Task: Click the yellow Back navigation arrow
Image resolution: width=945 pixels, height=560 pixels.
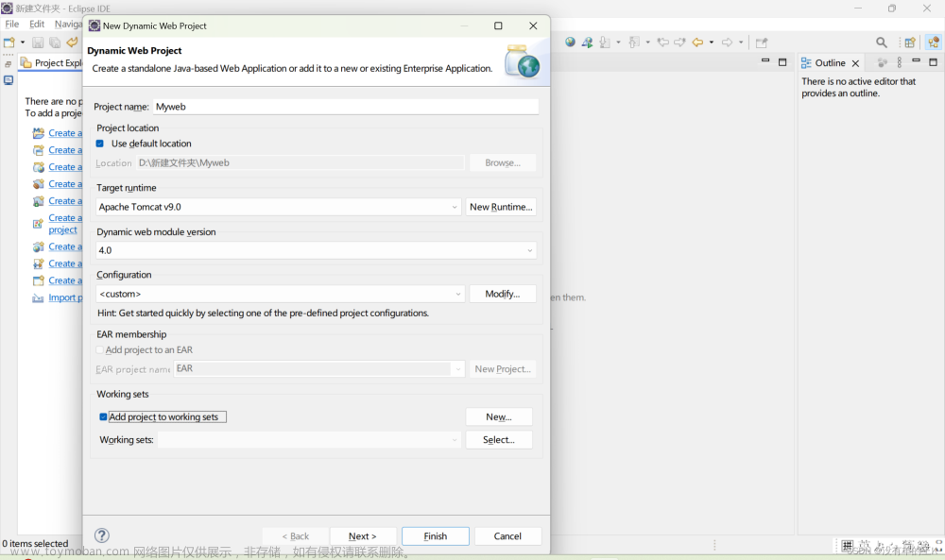Action: tap(698, 42)
